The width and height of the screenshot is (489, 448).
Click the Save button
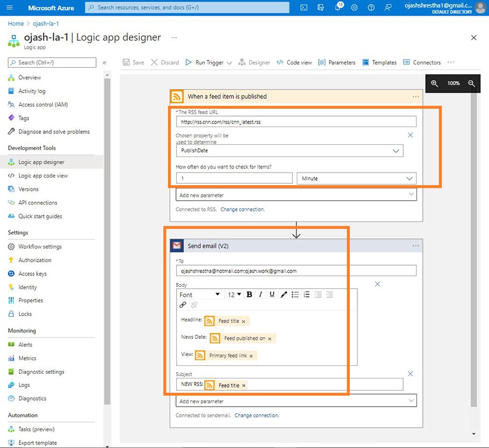133,62
